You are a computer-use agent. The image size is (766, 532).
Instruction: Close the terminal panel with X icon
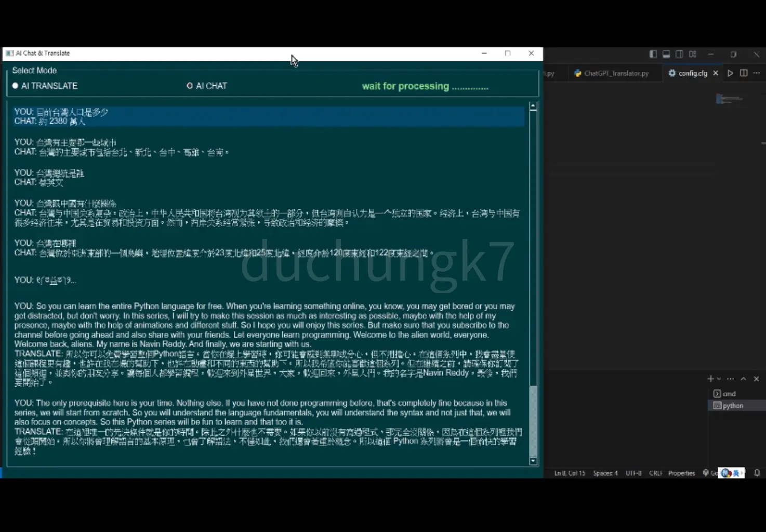756,379
